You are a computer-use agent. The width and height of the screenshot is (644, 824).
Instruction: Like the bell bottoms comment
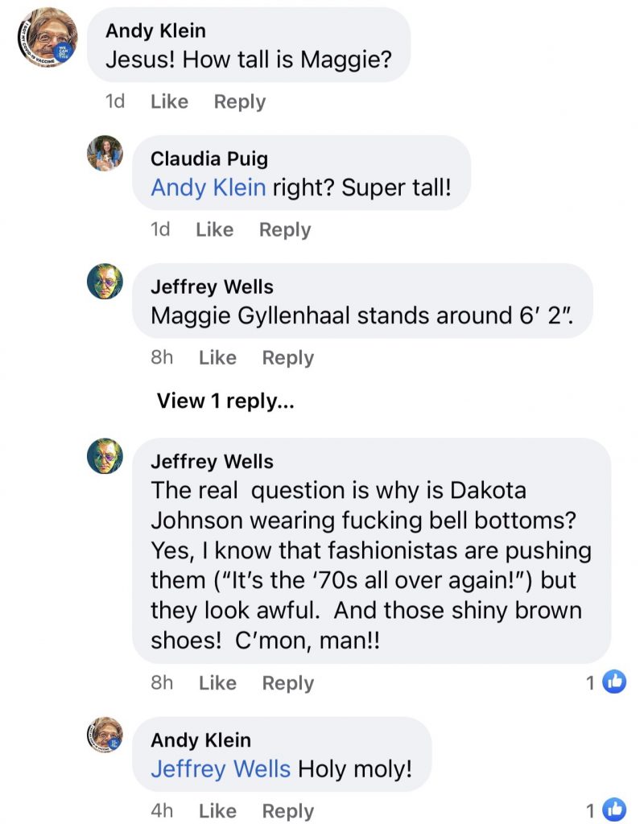(217, 682)
